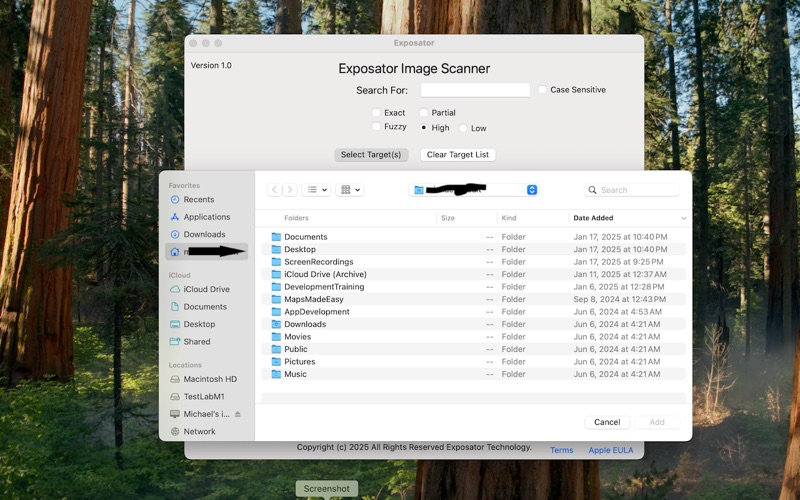
Task: Go forward with the right chevron
Action: point(290,190)
